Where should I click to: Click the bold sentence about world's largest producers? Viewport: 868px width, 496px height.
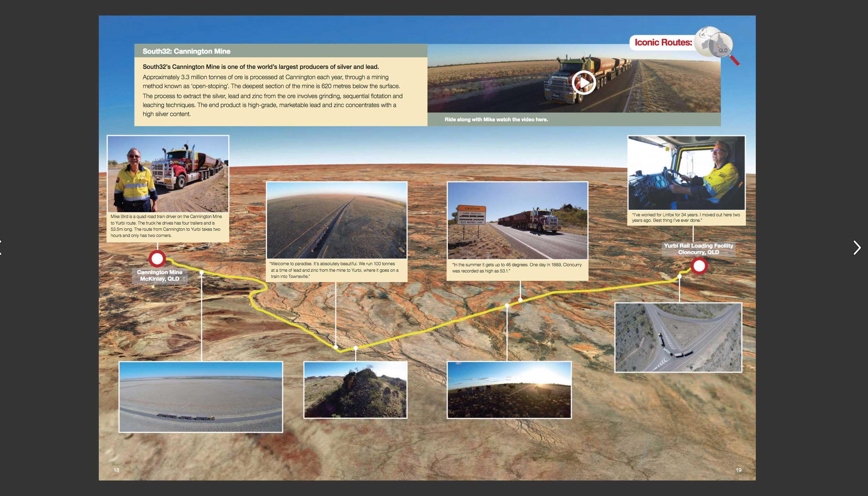pos(261,67)
